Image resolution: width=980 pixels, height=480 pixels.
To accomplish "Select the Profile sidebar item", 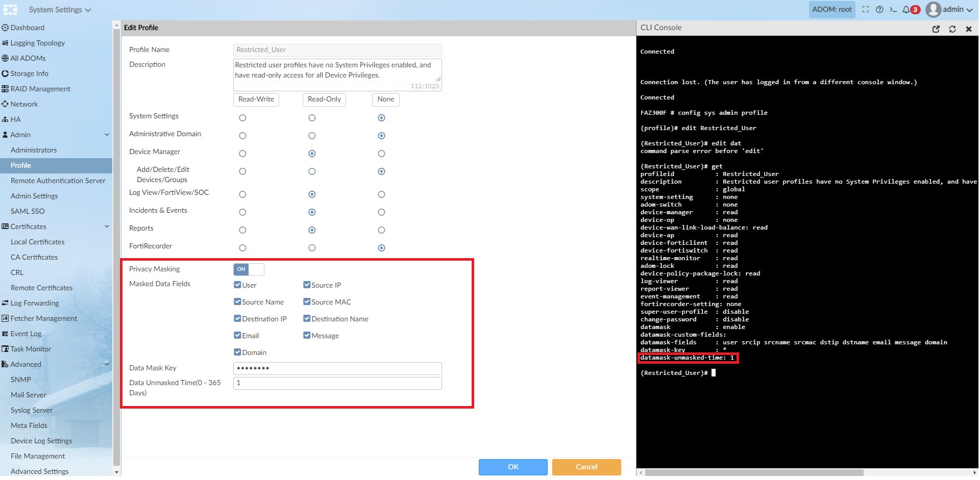I will (x=56, y=165).
